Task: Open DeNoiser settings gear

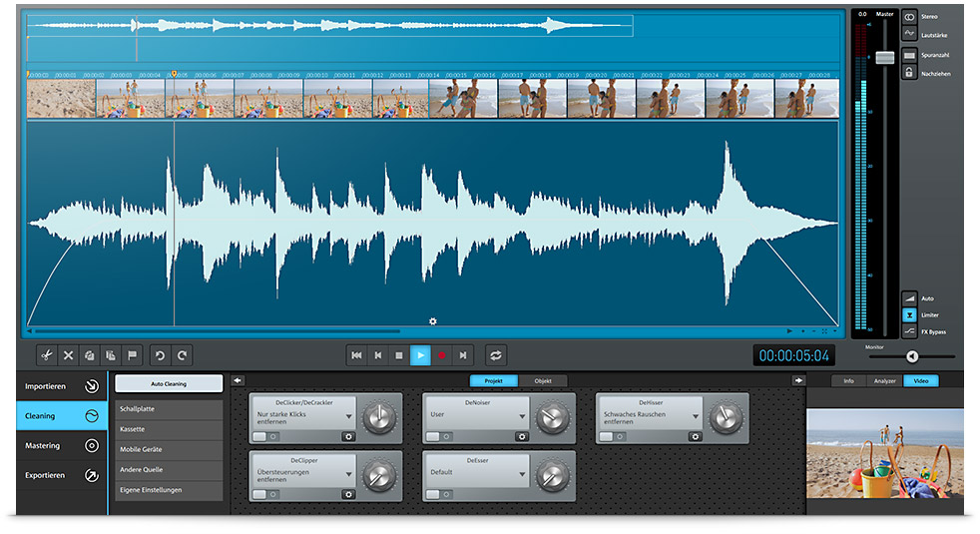Action: [522, 436]
